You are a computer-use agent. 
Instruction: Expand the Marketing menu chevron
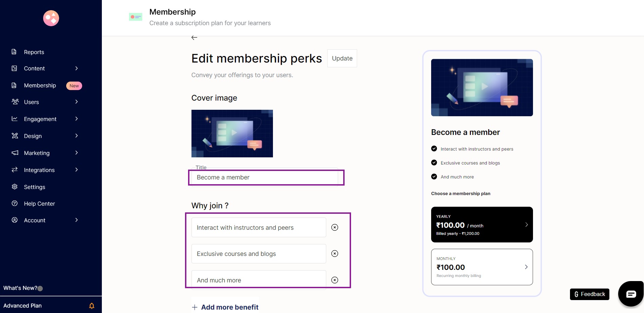tap(77, 153)
